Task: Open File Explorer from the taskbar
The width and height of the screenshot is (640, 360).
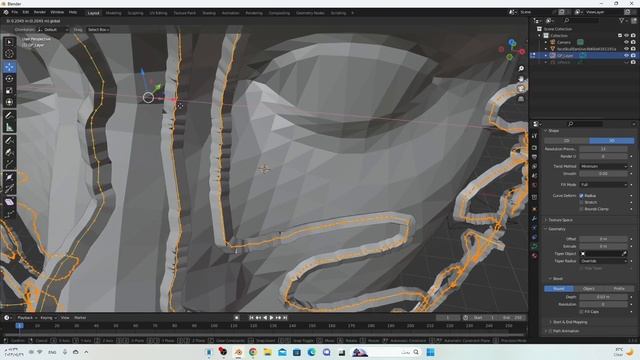Action: 267,352
